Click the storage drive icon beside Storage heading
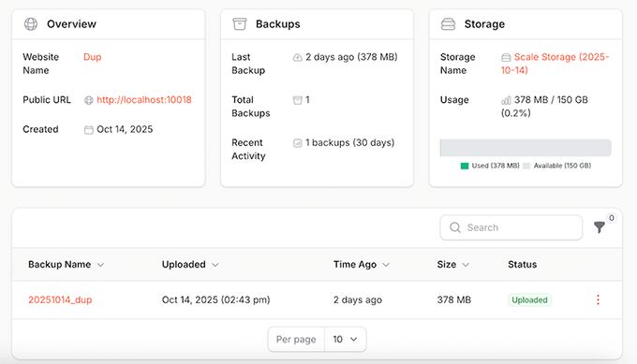The width and height of the screenshot is (637, 364). click(448, 24)
